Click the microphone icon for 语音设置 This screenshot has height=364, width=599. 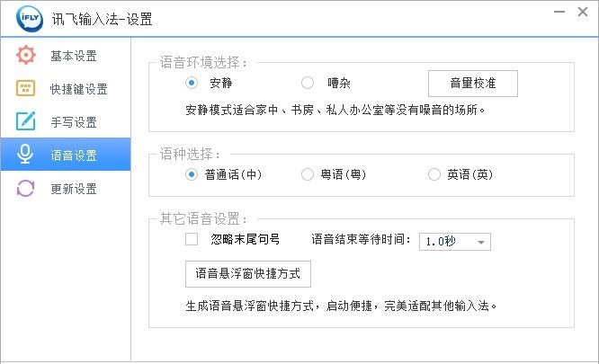pyautogui.click(x=25, y=155)
